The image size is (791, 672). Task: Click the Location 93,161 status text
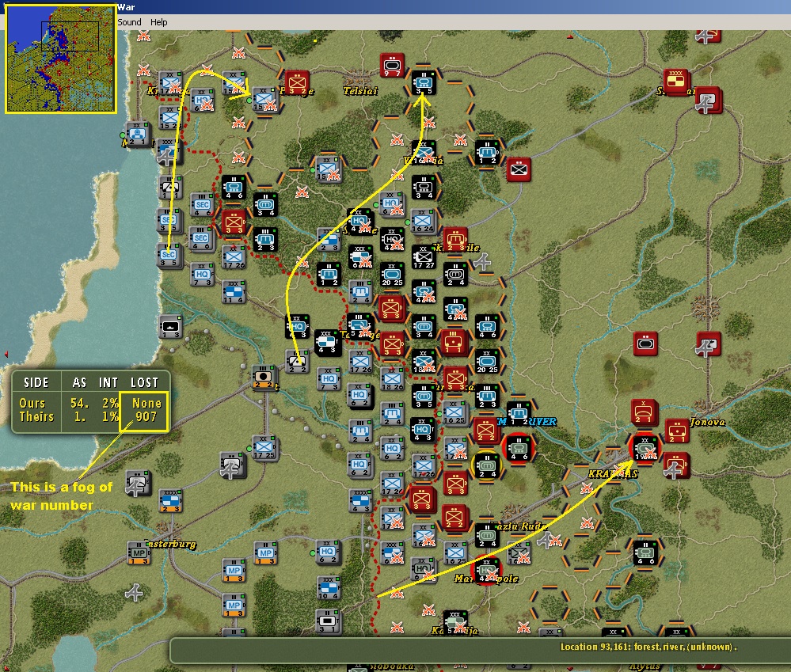pyautogui.click(x=648, y=647)
